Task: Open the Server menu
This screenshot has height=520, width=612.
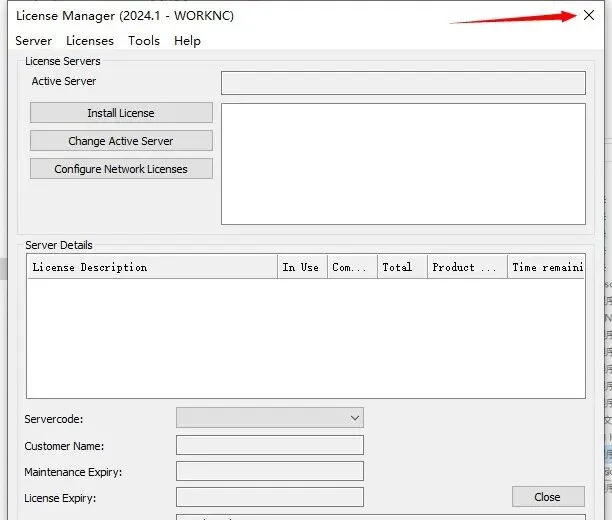Action: tap(34, 41)
